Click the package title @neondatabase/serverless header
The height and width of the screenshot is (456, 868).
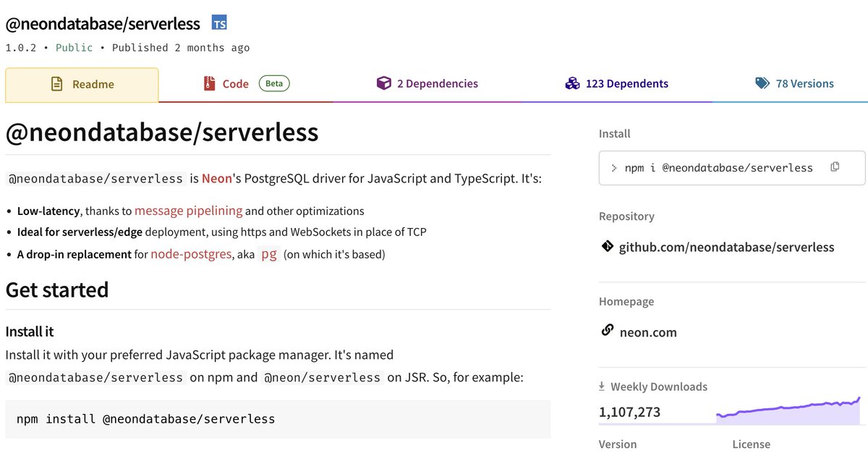[103, 24]
